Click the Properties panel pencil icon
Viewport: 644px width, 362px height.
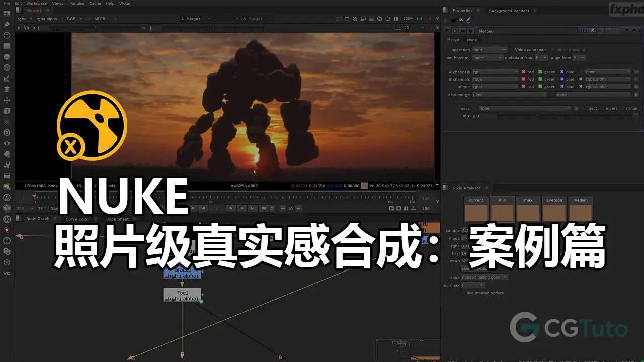point(469,20)
